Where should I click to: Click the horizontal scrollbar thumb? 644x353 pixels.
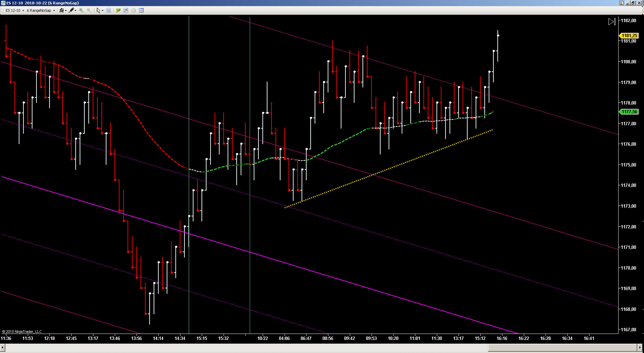(563, 347)
